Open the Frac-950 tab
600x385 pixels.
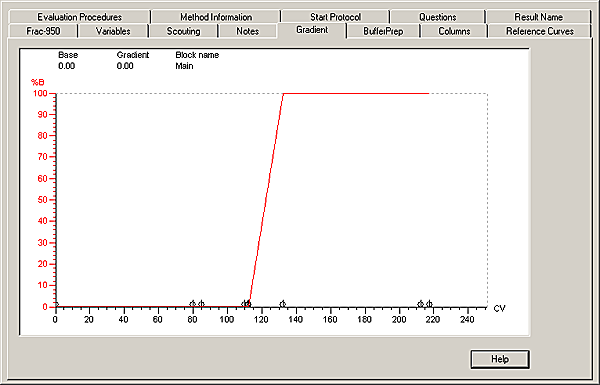(43, 31)
